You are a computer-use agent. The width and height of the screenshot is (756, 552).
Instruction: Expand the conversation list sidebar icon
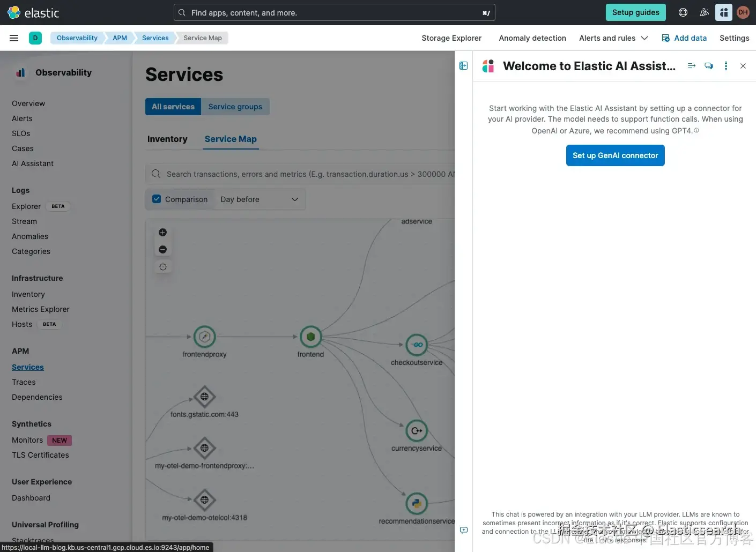464,66
